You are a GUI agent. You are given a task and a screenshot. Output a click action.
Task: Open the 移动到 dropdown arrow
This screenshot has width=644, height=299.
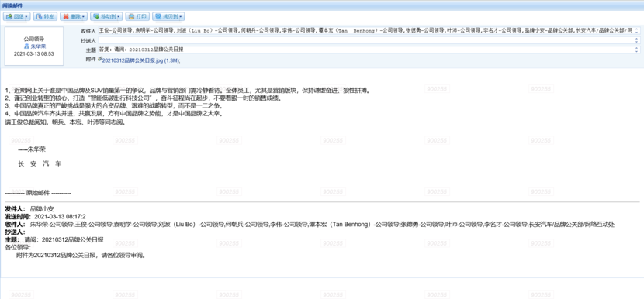tap(119, 17)
